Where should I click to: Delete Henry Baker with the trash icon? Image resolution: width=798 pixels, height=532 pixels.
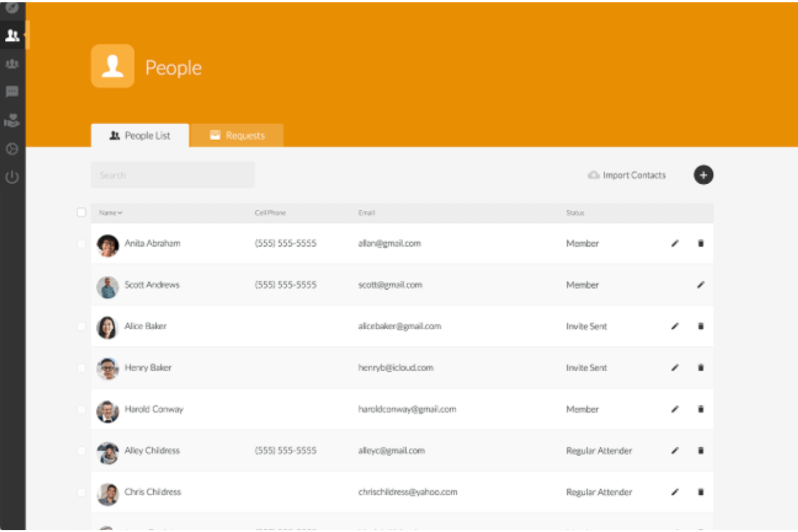click(700, 368)
